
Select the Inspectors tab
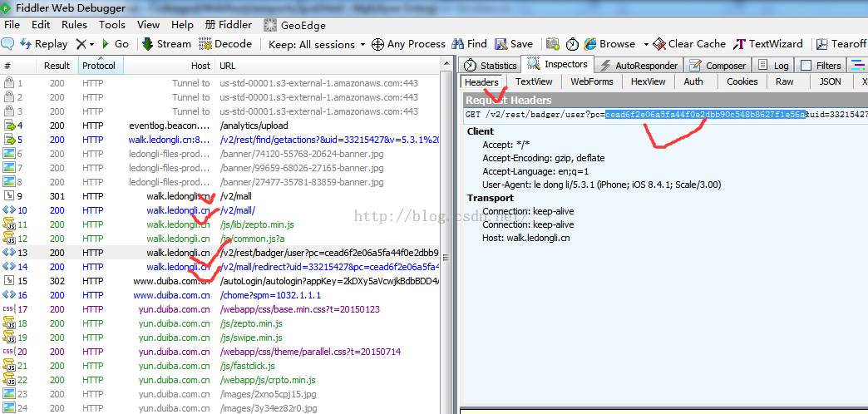click(x=558, y=64)
